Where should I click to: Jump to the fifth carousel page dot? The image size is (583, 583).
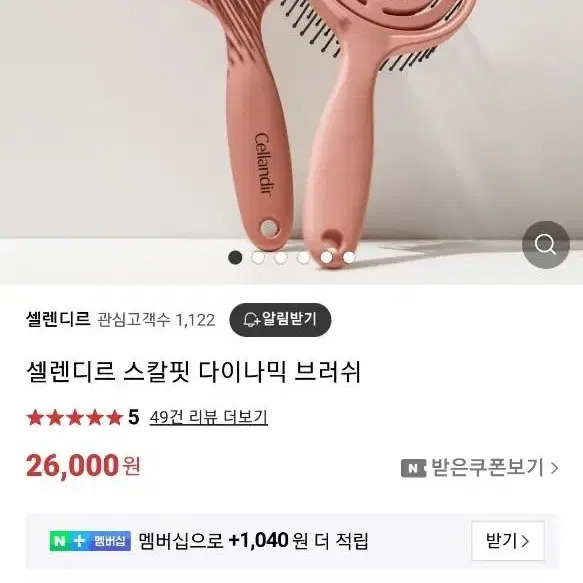pos(326,257)
